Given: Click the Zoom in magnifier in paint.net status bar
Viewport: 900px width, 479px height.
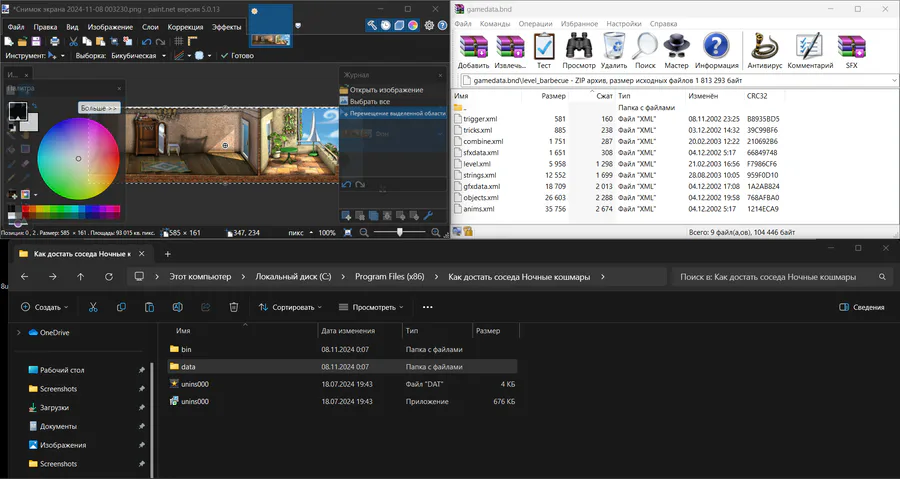Looking at the screenshot, I should point(436,232).
